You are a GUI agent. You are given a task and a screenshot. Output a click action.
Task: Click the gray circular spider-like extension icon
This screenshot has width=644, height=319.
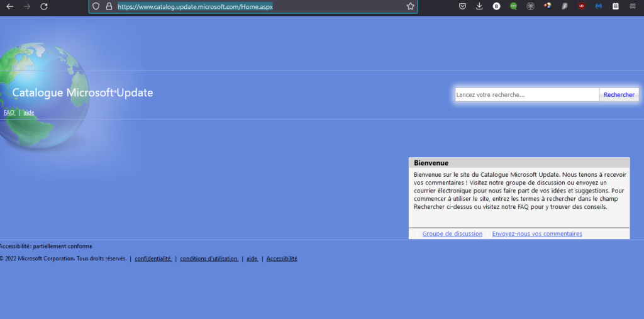coord(531,6)
